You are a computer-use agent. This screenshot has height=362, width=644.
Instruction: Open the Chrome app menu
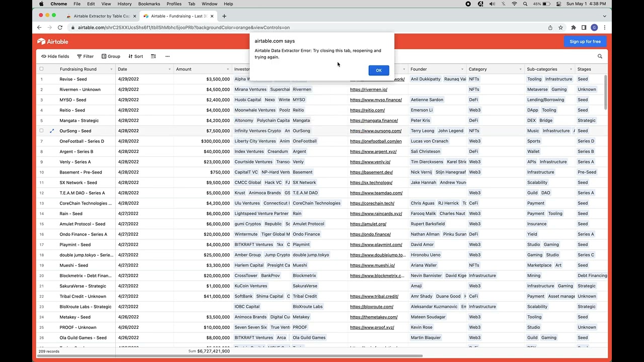[x=59, y=4]
